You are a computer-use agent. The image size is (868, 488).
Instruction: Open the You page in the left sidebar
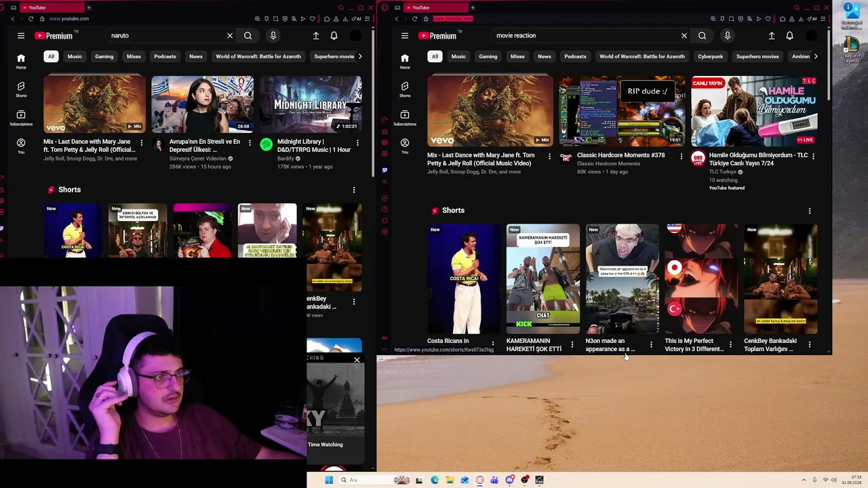21,146
